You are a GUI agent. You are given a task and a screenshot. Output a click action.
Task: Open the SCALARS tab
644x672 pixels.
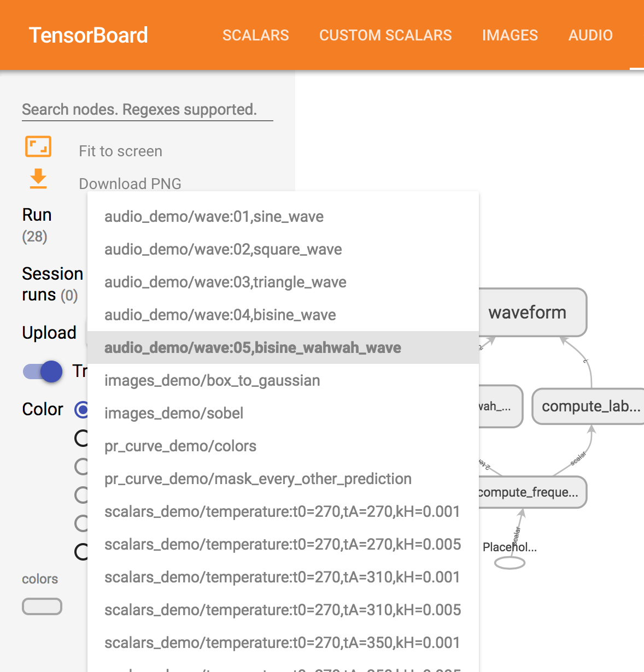pyautogui.click(x=255, y=35)
